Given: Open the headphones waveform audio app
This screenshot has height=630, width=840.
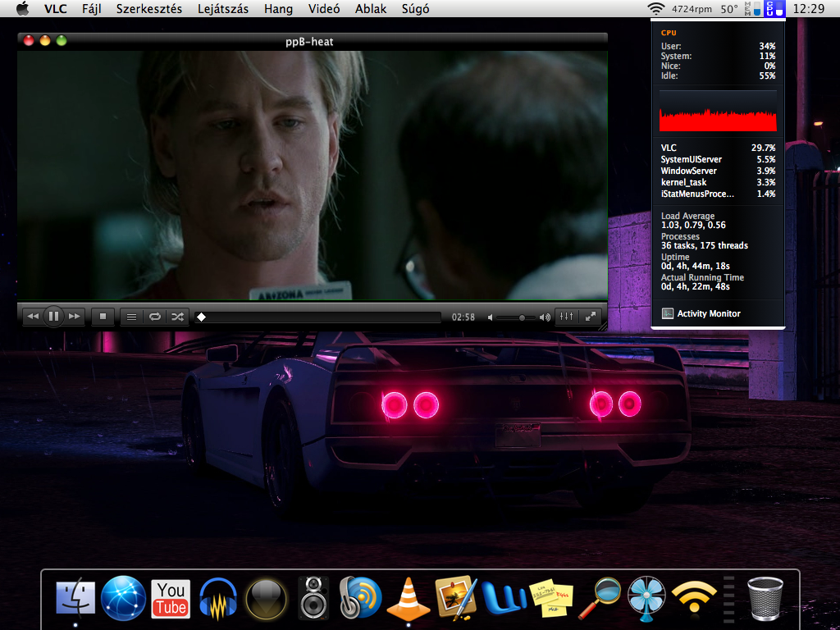Looking at the screenshot, I should coord(218,599).
